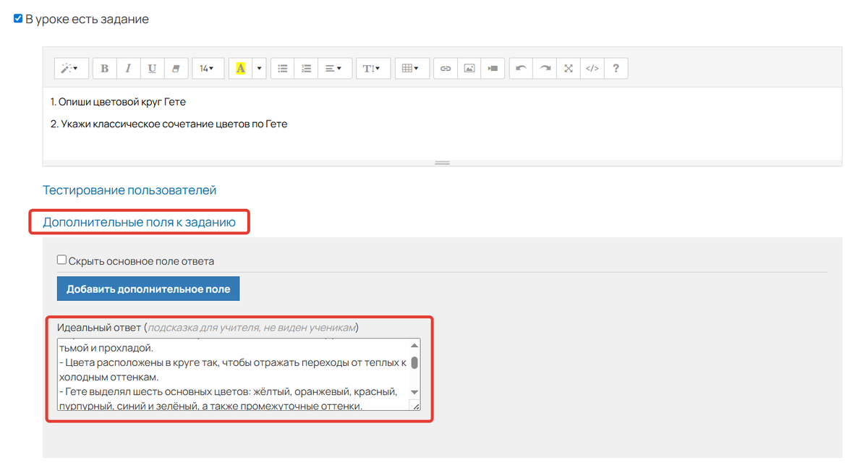Apply the yellow highlight color swatch

pos(240,68)
